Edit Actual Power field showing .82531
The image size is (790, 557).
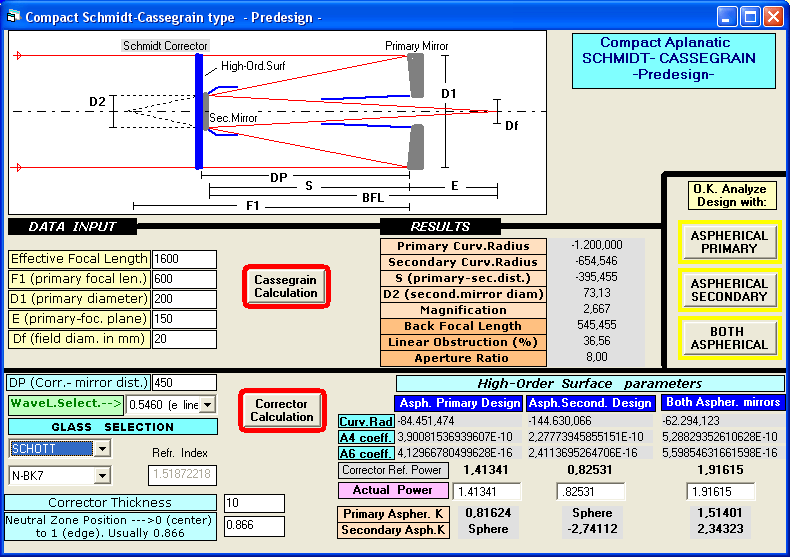590,492
